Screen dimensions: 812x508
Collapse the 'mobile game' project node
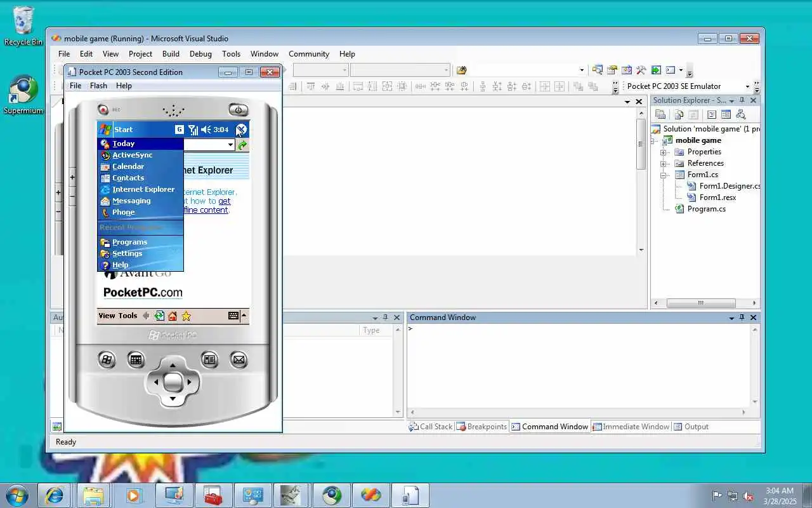[x=653, y=140]
